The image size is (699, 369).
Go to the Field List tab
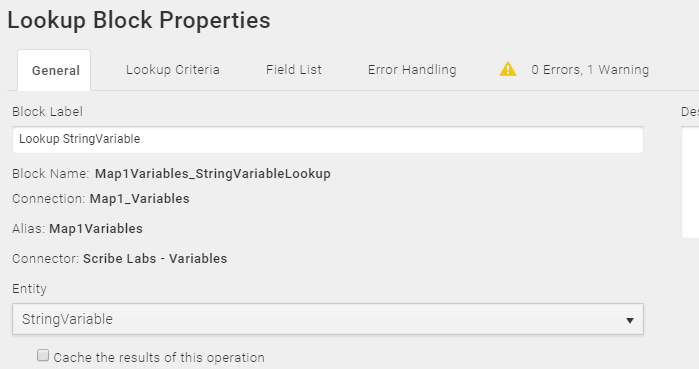click(x=294, y=70)
